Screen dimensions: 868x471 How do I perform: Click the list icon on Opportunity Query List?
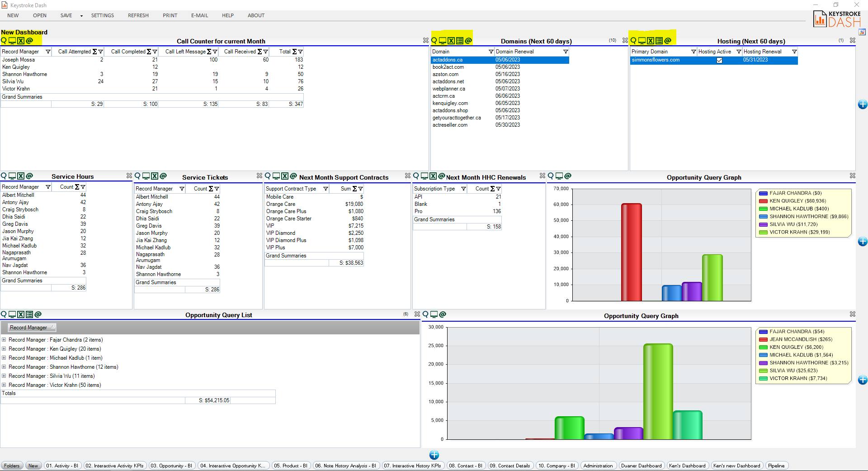[29, 314]
